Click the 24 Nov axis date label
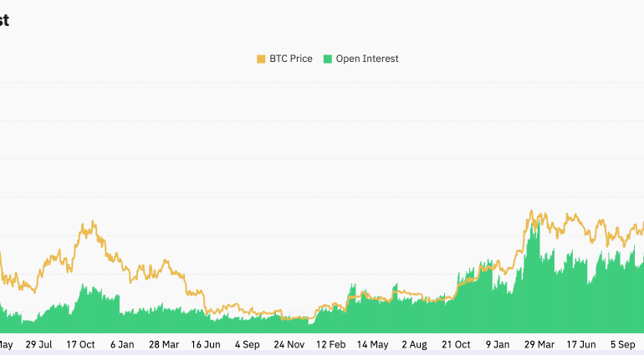The image size is (644, 355). [x=289, y=344]
